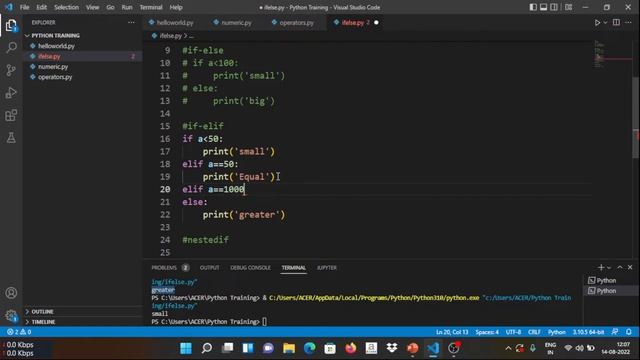Select the ifelse.py editor tab
640x360 pixels.
(x=353, y=23)
